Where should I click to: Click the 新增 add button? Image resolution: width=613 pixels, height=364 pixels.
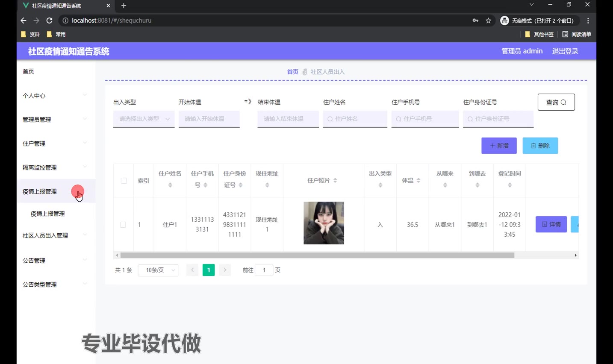pyautogui.click(x=499, y=146)
